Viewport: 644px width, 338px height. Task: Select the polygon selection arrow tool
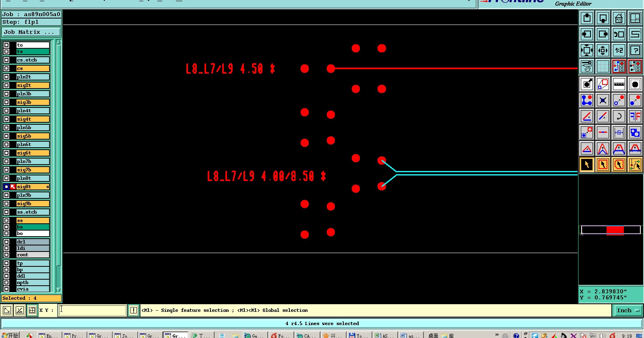pos(619,165)
